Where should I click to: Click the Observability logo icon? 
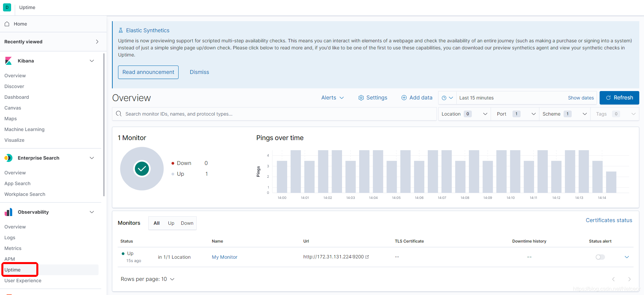(x=8, y=212)
